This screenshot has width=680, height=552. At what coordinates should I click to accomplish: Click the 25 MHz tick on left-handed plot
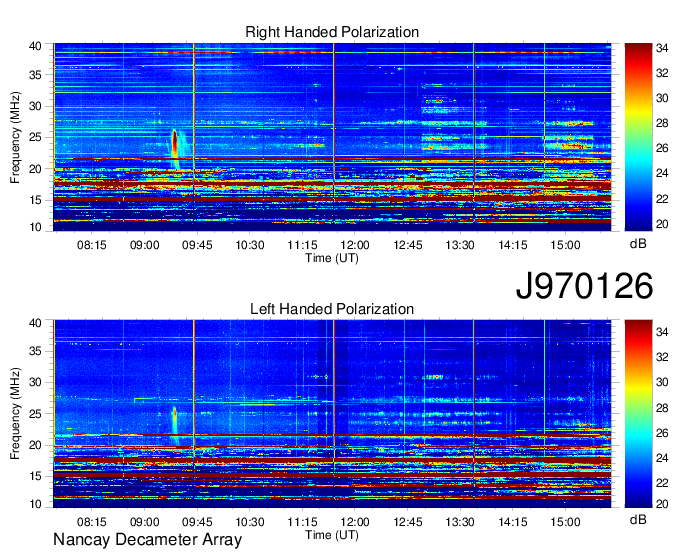(x=35, y=414)
